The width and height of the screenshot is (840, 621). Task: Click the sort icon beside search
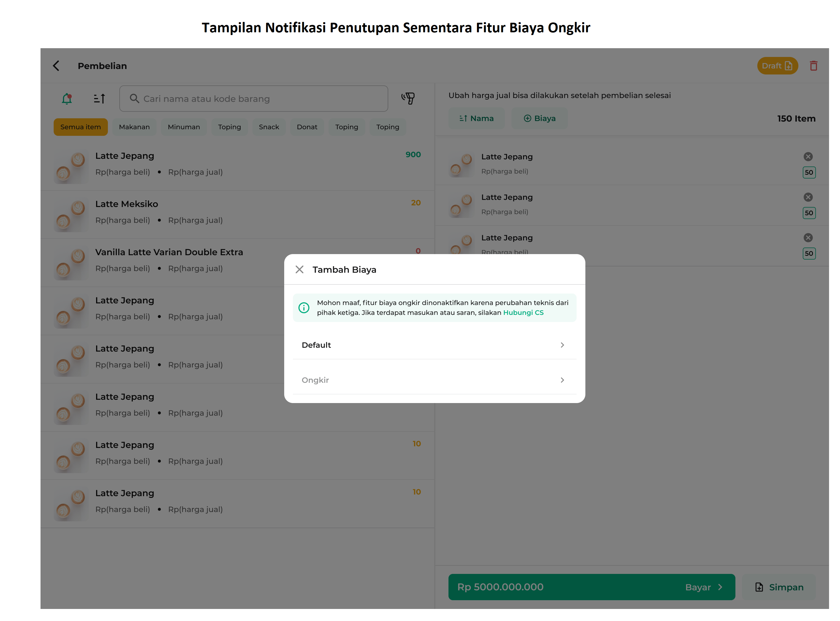99,99
